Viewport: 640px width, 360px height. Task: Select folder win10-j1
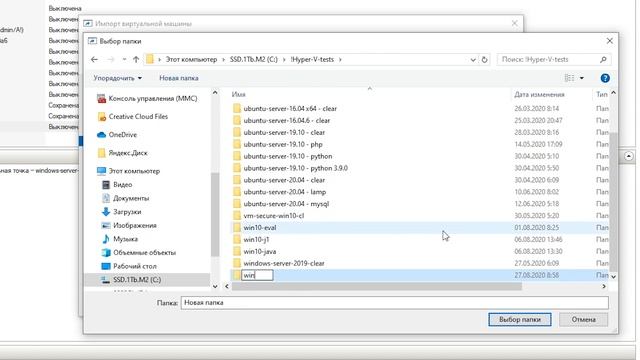(256, 240)
